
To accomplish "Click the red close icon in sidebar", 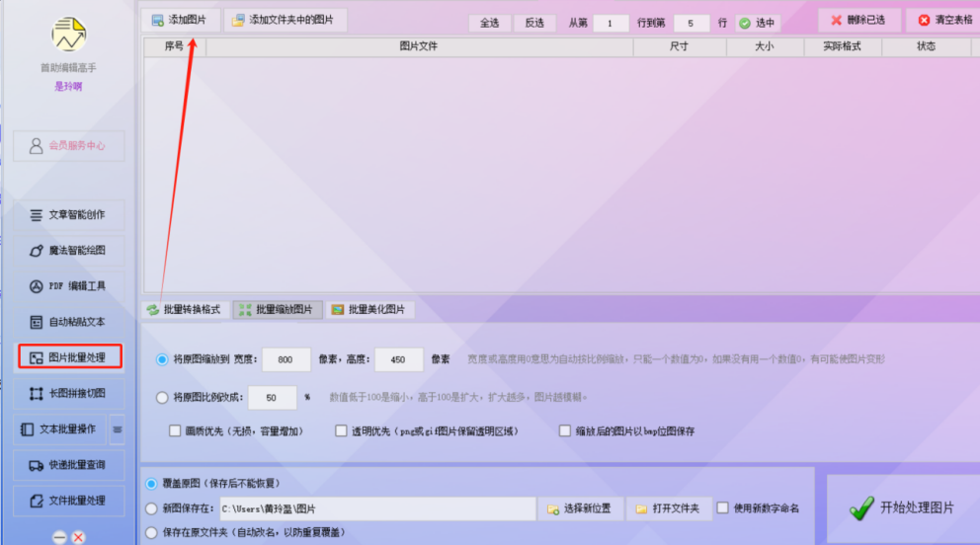I will click(78, 537).
